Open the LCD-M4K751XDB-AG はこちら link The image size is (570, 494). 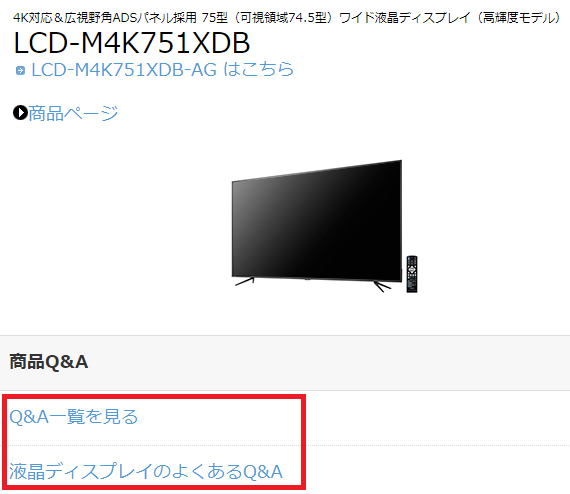[162, 69]
